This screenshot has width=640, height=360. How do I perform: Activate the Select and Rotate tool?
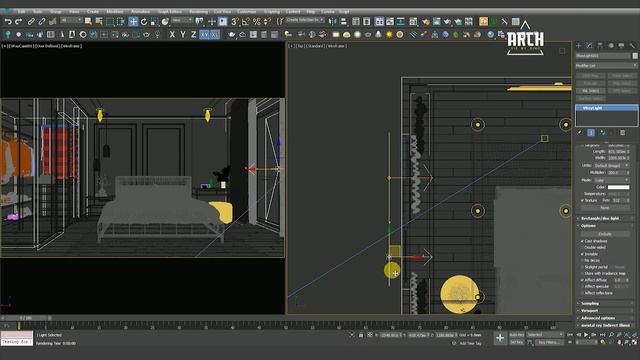(144, 21)
